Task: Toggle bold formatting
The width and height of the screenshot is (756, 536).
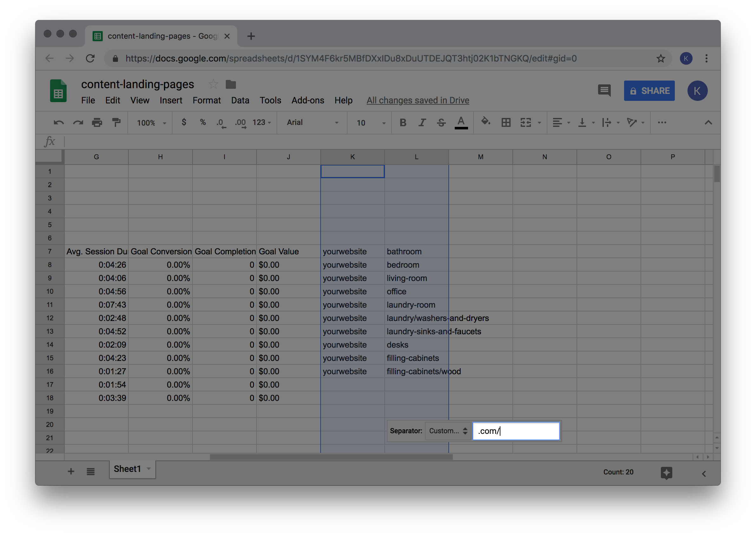Action: point(403,123)
